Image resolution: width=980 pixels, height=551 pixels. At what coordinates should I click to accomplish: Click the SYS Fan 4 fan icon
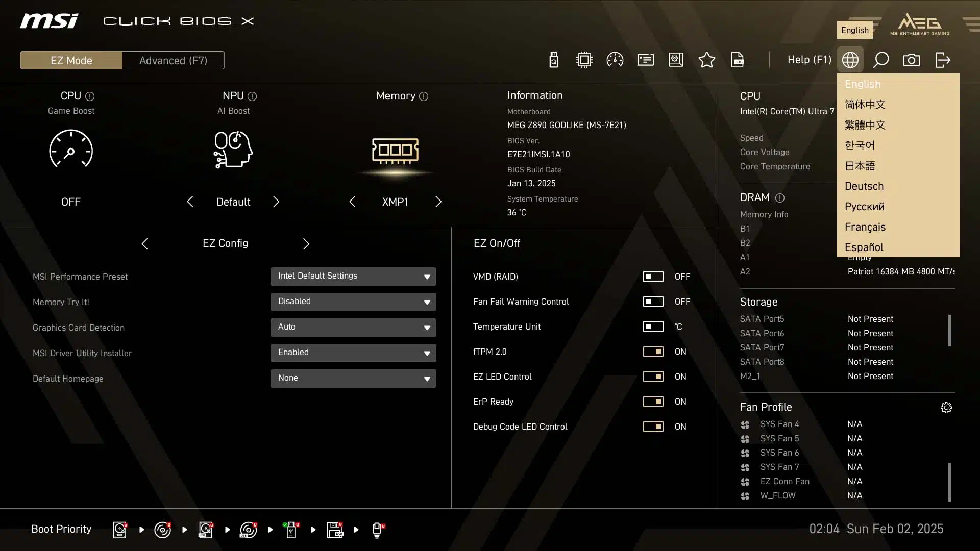click(745, 424)
